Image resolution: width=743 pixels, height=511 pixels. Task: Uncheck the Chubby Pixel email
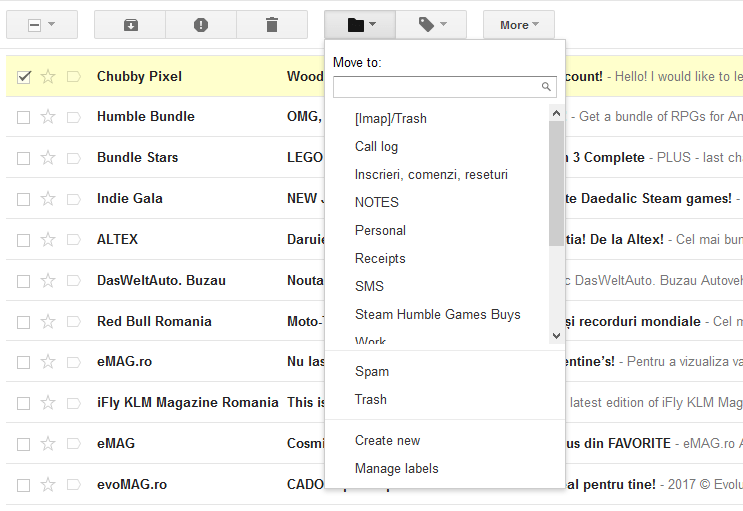pos(24,77)
